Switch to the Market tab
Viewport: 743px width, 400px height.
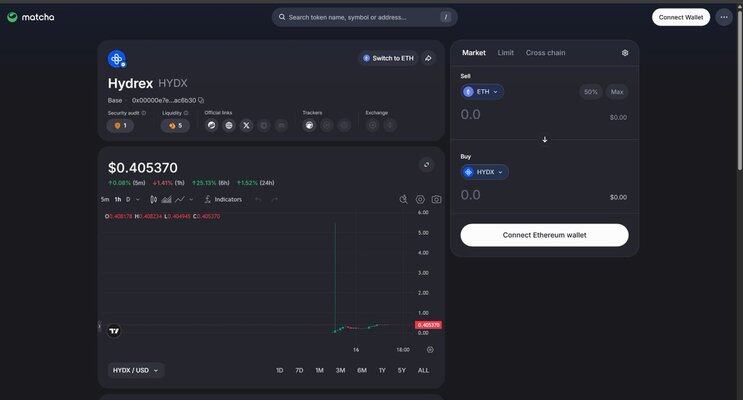[x=473, y=53]
